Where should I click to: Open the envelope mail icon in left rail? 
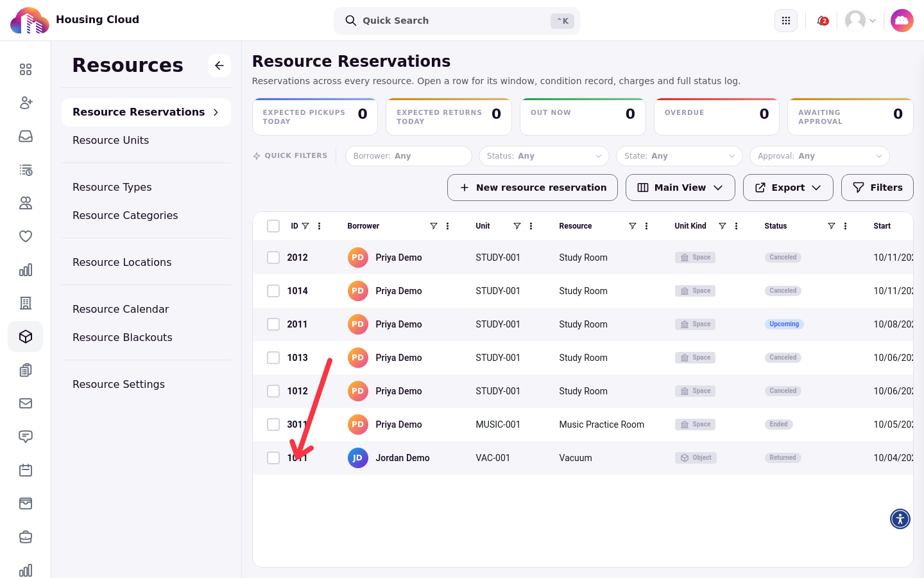[26, 403]
